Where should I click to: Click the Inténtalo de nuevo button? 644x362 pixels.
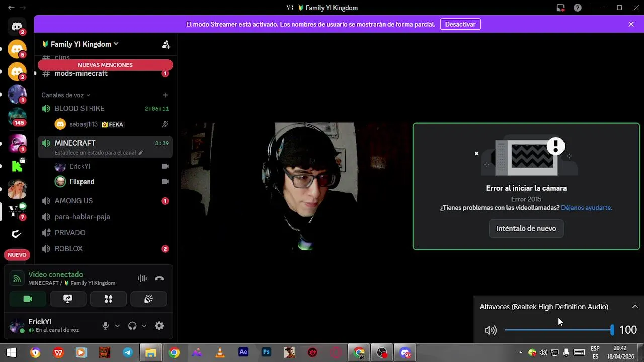(x=526, y=229)
